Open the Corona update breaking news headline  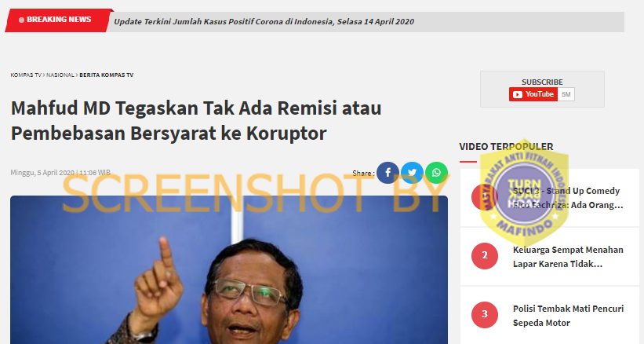point(264,22)
